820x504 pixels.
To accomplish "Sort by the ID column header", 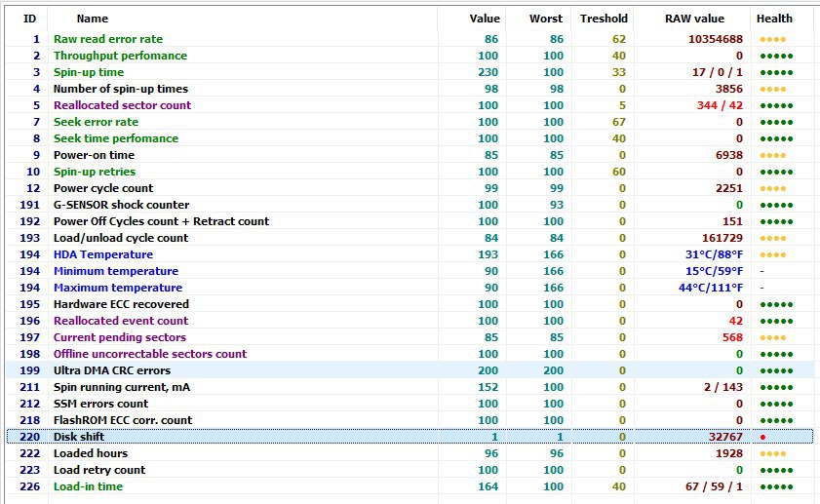I will [29, 19].
